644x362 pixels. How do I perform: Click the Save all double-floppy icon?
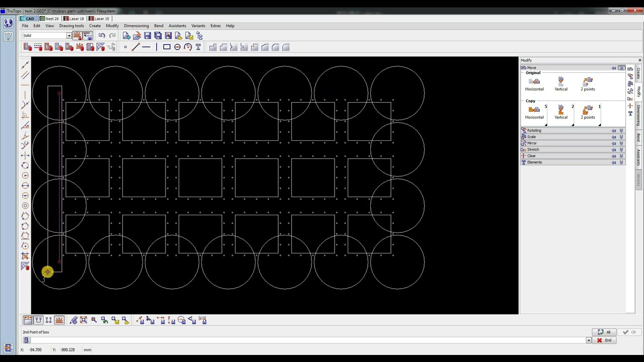[158, 36]
